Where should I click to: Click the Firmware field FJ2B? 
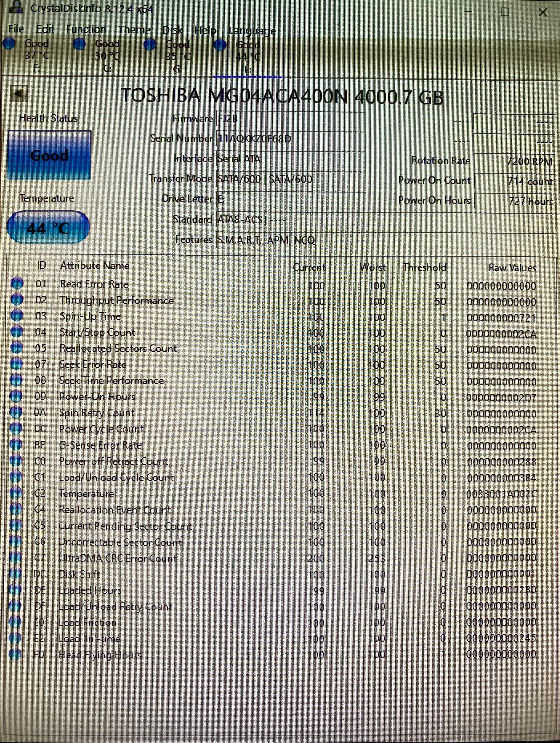coord(291,119)
